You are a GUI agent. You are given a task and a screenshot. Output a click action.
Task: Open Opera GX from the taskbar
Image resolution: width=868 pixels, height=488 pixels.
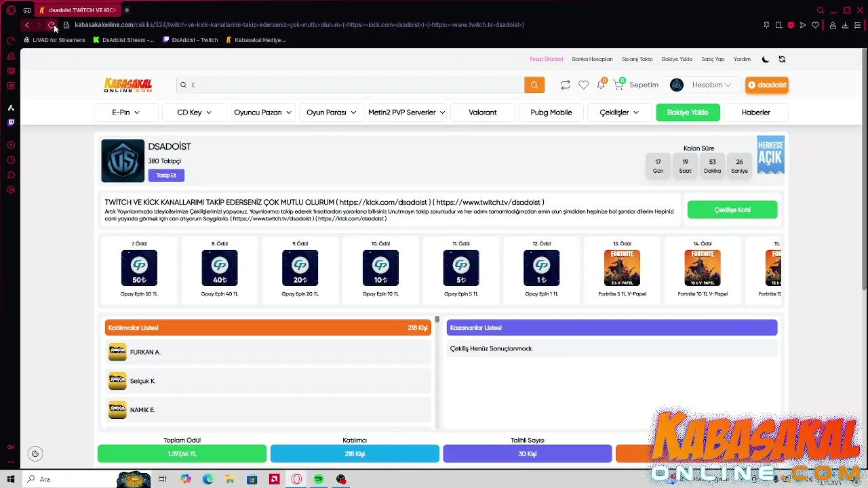[296, 479]
